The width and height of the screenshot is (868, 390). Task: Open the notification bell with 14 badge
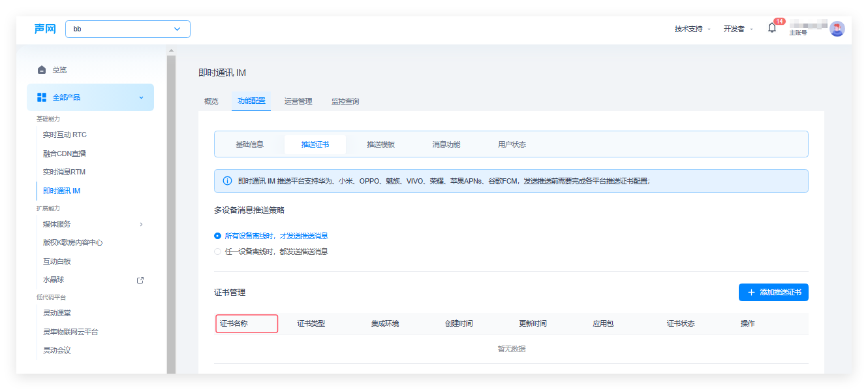tap(772, 28)
